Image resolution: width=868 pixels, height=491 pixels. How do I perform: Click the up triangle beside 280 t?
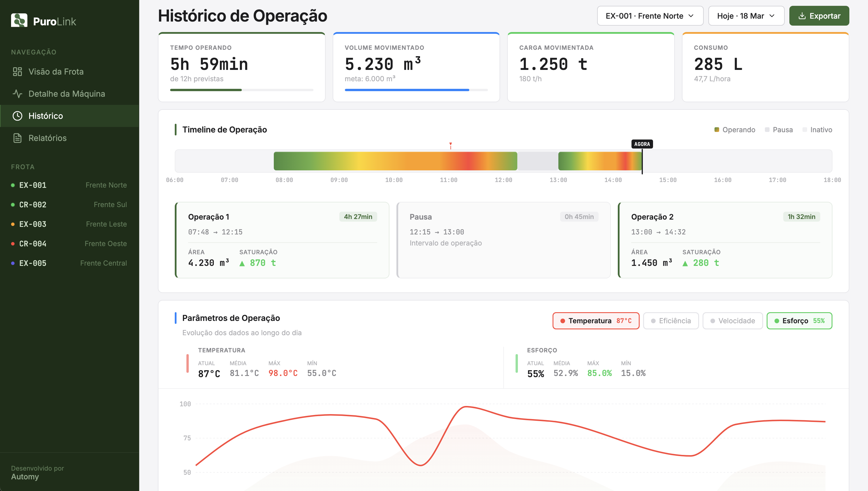[685, 263]
